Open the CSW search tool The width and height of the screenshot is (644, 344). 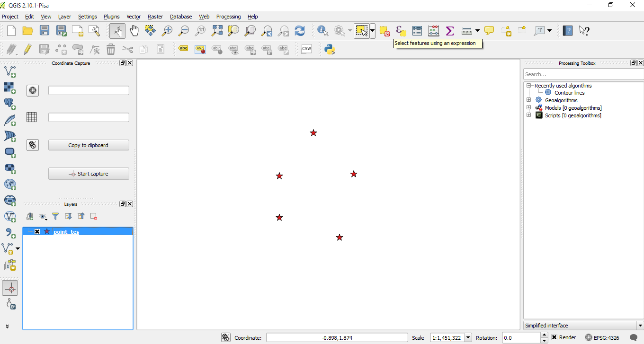306,49
